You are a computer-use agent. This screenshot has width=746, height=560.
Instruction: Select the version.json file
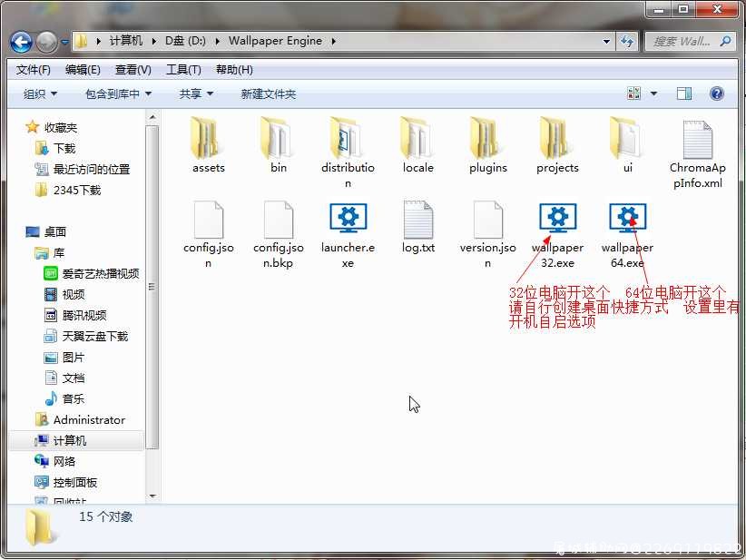(487, 234)
